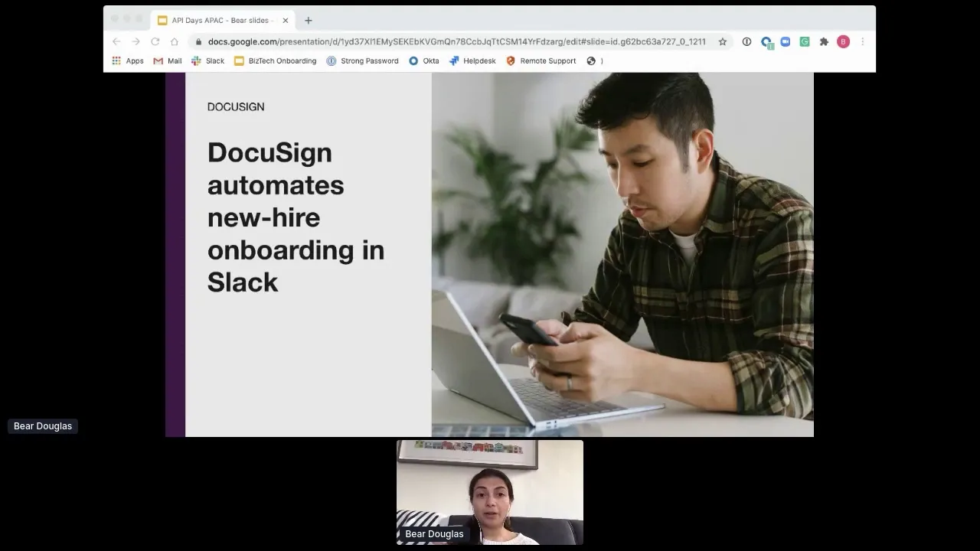
Task: Open the Helpdesk bookmark
Action: [472, 61]
